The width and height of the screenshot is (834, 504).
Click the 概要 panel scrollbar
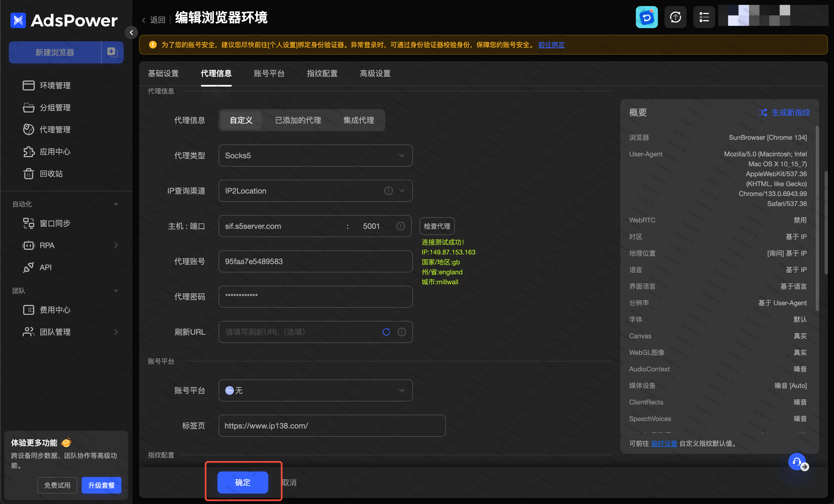tap(817, 218)
